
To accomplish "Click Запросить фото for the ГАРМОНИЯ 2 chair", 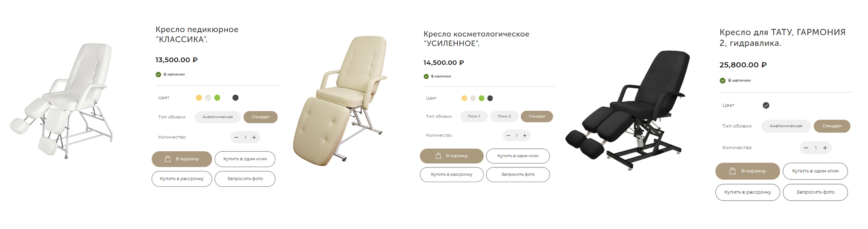I will pos(815,192).
